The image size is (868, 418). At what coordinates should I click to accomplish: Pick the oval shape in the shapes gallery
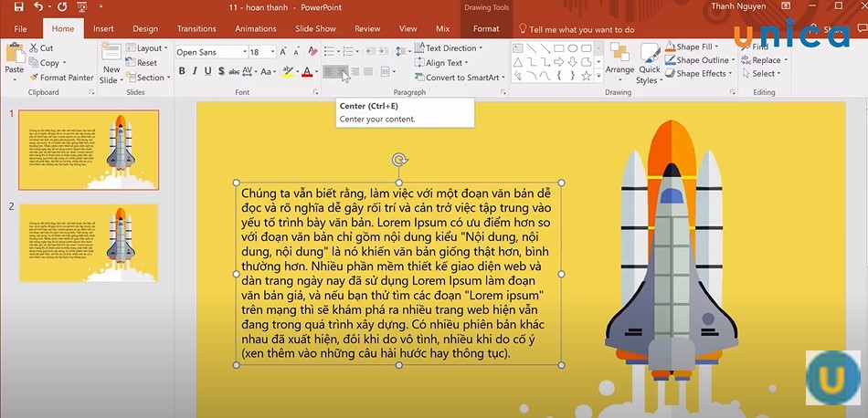tap(573, 48)
